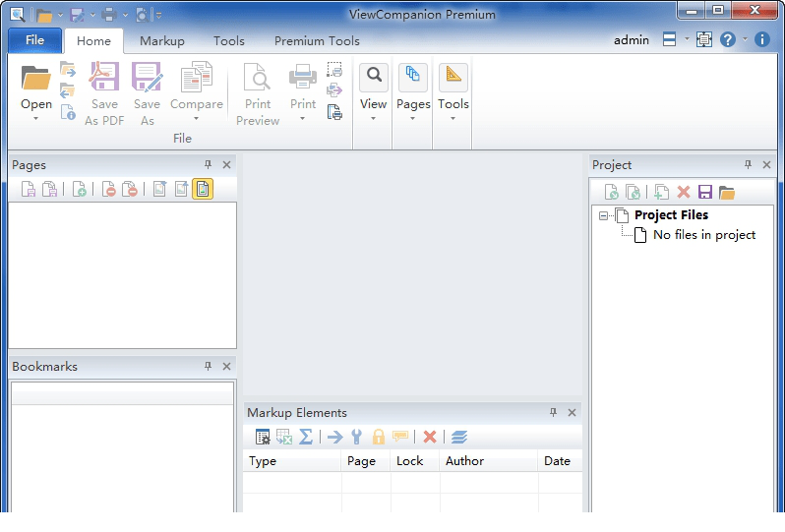785x532 pixels.
Task: Sort by the Page column header
Action: point(366,460)
